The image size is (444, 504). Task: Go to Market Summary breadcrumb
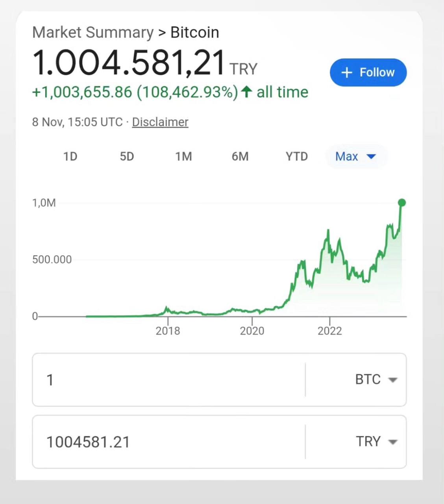pyautogui.click(x=93, y=32)
